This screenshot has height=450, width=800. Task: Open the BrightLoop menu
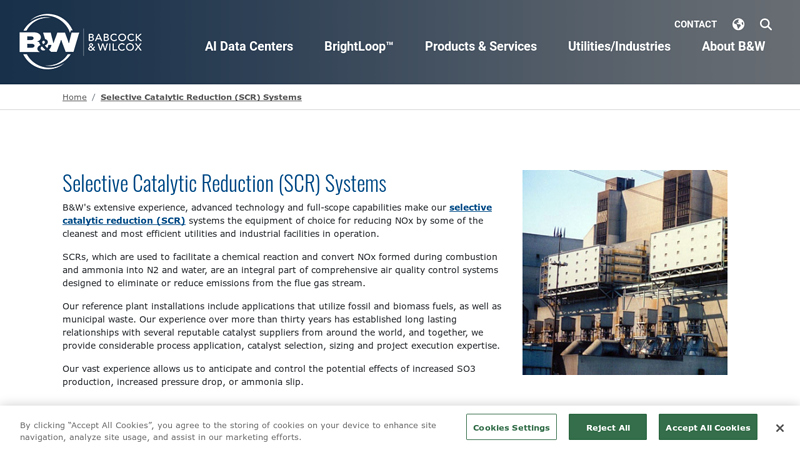(359, 46)
